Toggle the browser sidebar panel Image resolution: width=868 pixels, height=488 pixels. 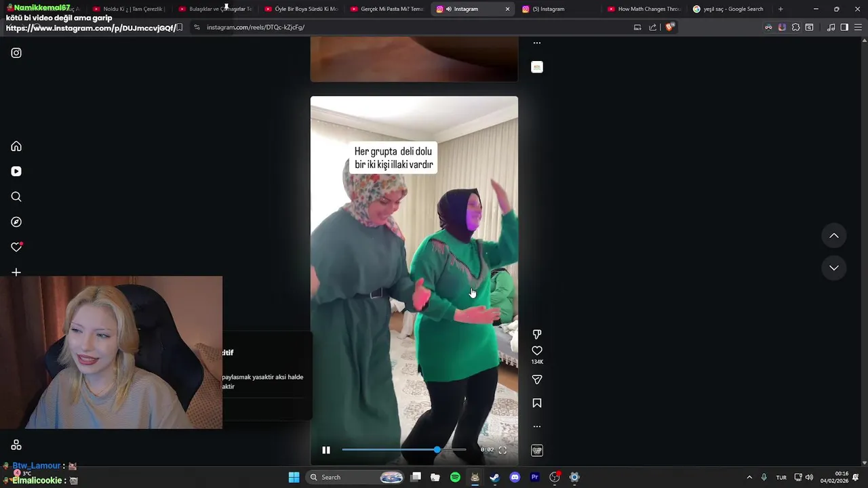coord(844,27)
